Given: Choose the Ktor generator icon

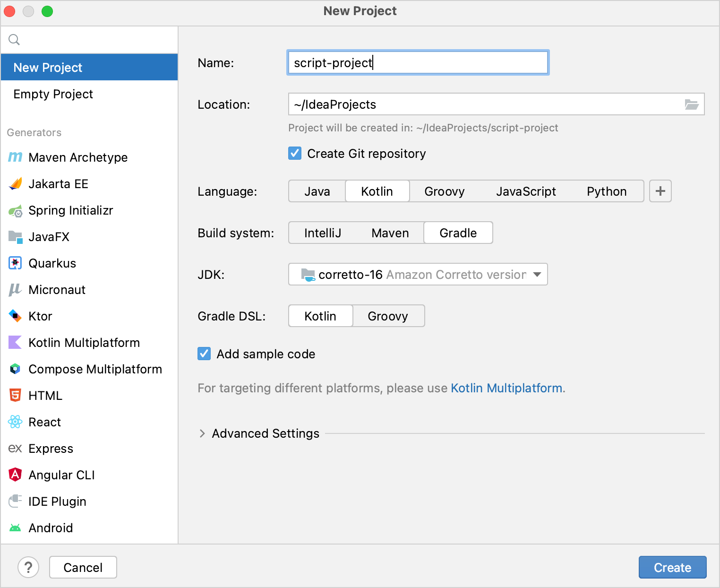Looking at the screenshot, I should click(x=15, y=316).
